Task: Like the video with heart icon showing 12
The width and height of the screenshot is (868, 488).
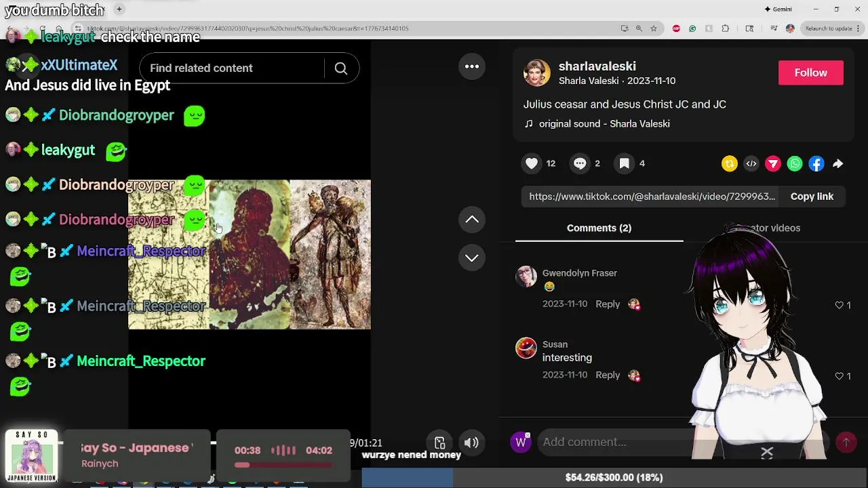Action: [532, 163]
